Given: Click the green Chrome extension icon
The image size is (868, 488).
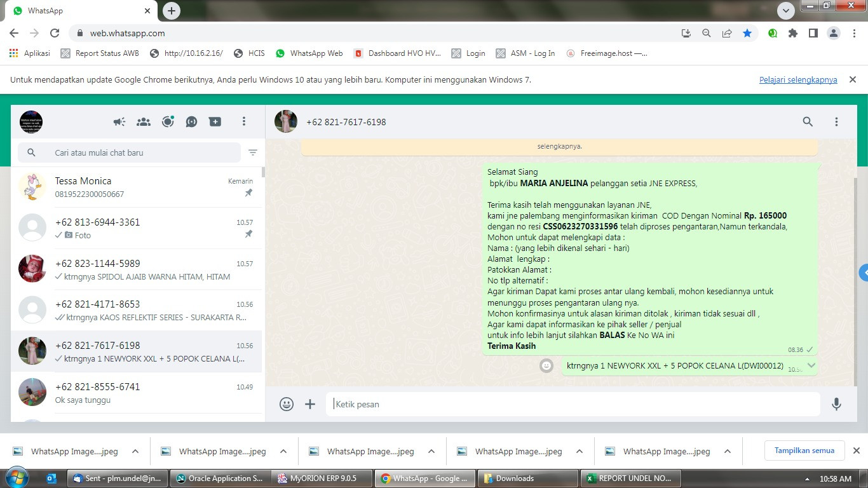Looking at the screenshot, I should tap(773, 33).
